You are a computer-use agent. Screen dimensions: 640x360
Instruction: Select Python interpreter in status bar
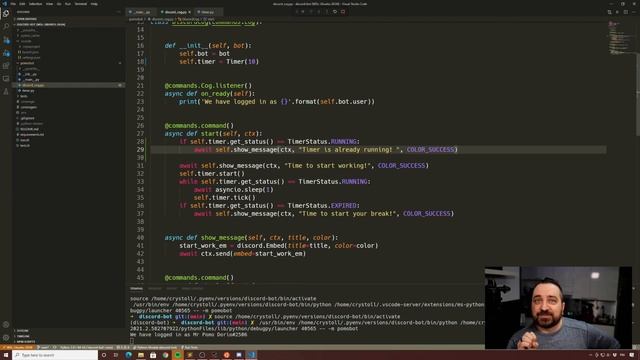87,347
